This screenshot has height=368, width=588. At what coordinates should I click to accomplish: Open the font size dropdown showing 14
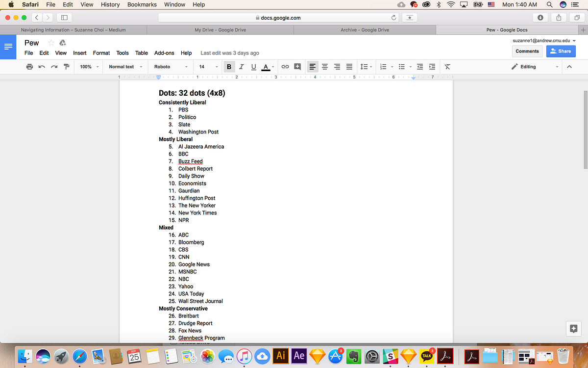(x=208, y=67)
